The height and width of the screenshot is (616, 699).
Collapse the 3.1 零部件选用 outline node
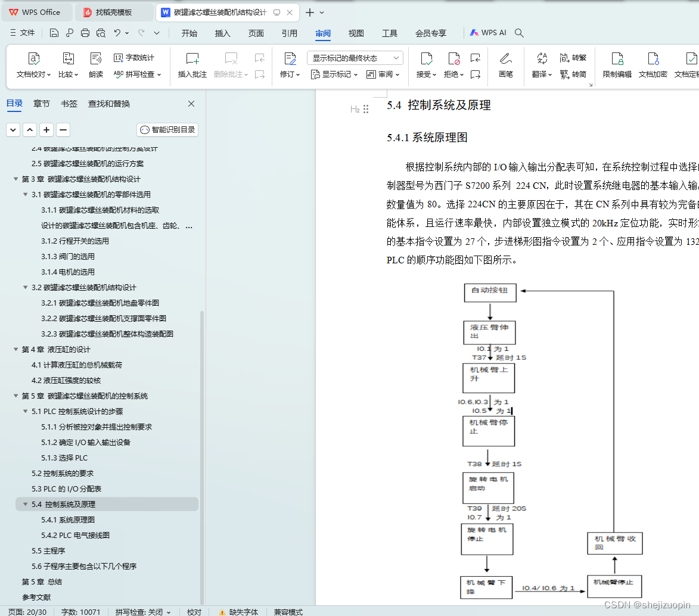click(x=26, y=195)
